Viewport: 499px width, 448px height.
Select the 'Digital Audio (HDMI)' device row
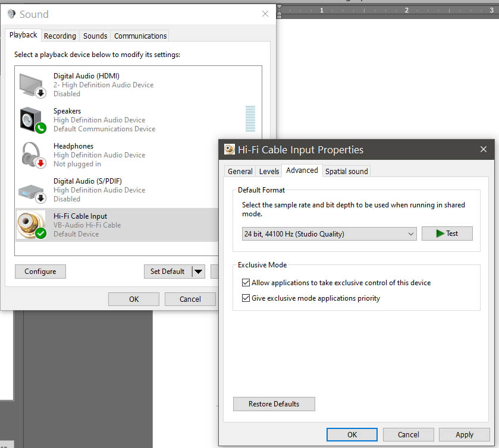[139, 85]
